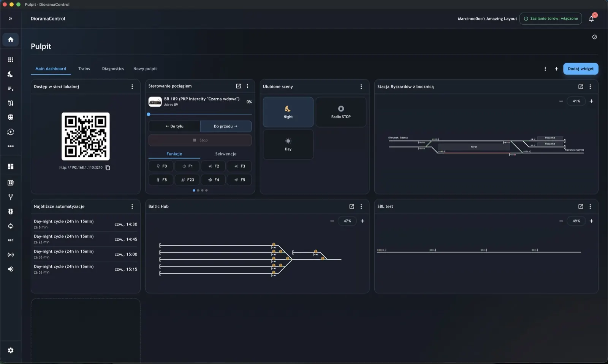Toggle F23 function

tap(187, 180)
